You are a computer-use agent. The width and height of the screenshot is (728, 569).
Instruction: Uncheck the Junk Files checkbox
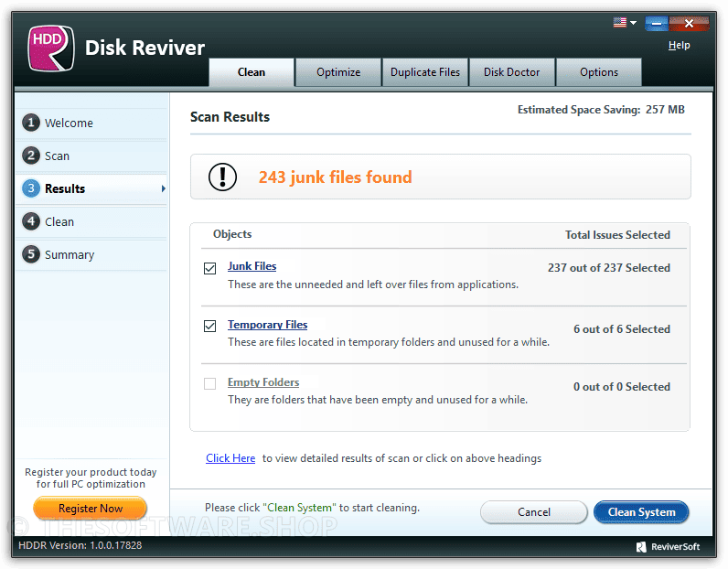coord(209,268)
